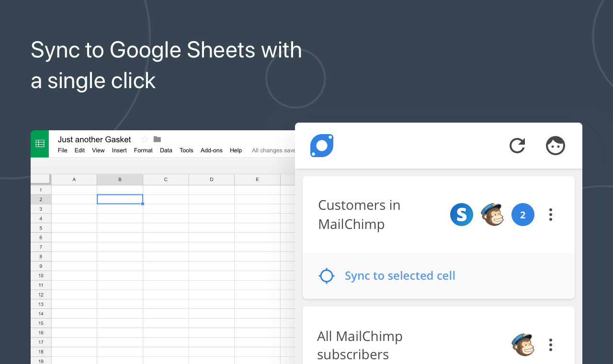Click the select-all corner box of the sheet

41,179
